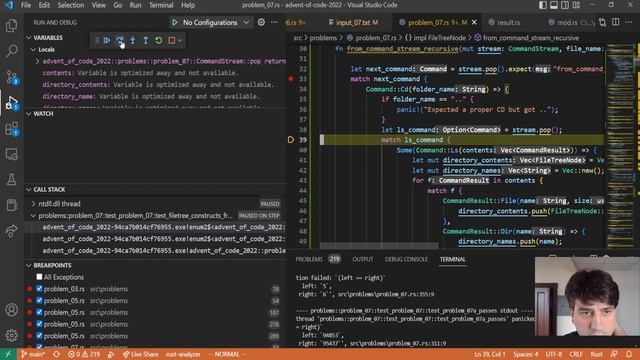Open the Selection menu
This screenshot has height=360, width=640.
coord(71,5)
